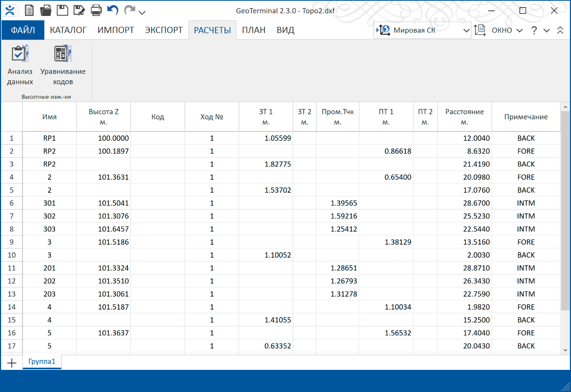The image size is (571, 392).
Task: Add a new group with plus button
Action: [12, 363]
